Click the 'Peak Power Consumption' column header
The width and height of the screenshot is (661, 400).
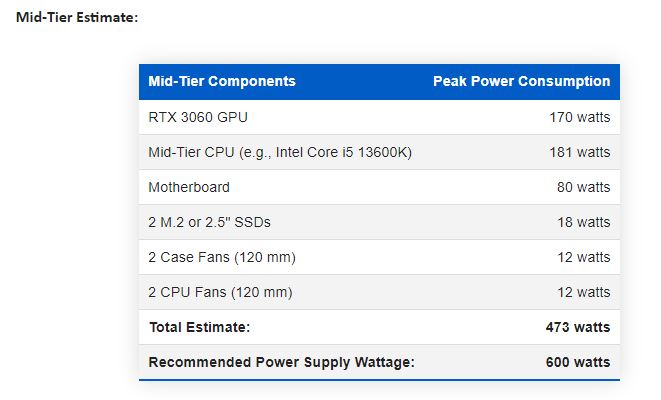coord(521,82)
